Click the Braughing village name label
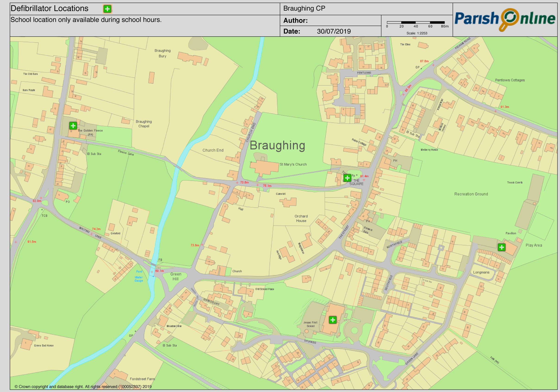 pyautogui.click(x=277, y=145)
